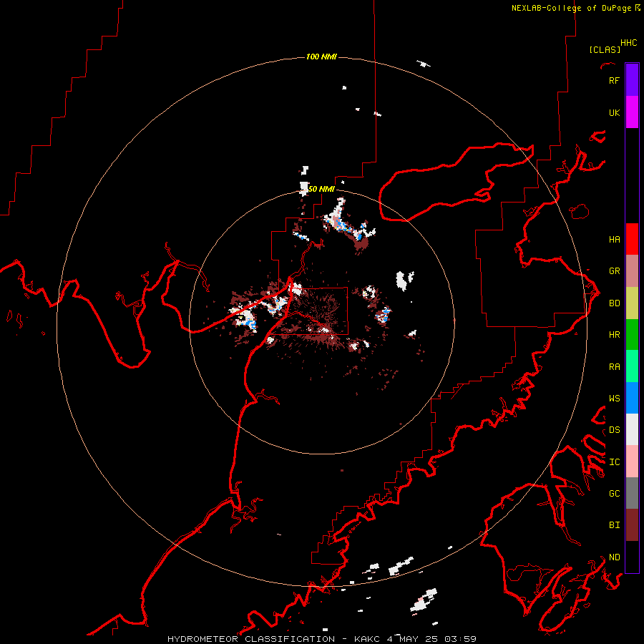Screen dimensions: 644x644
Task: Click the HA legend label
Action: 614,239
